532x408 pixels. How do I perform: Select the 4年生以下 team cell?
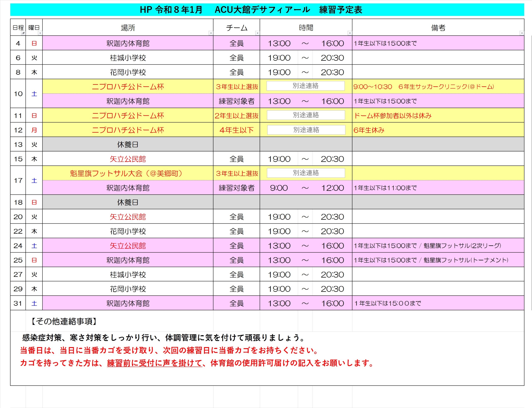tap(236, 130)
